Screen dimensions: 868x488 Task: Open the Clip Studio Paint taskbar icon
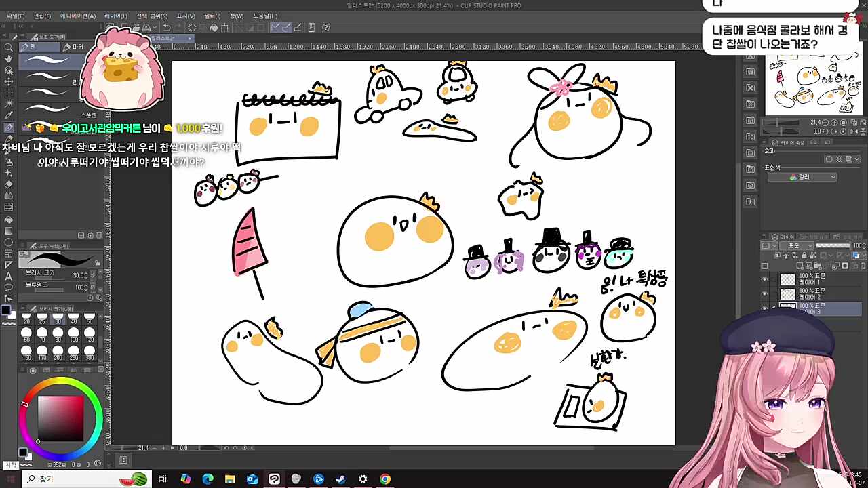274,479
